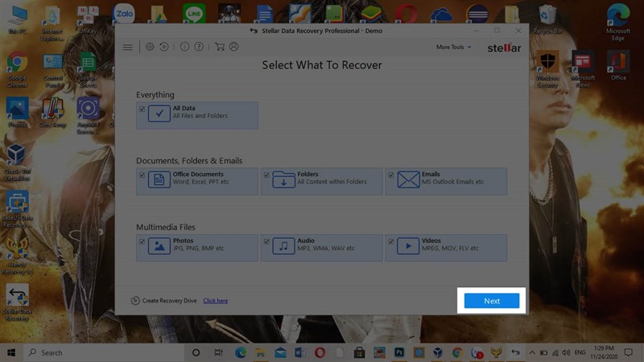Click the taskbar Search box
Viewport: 644px width, 362px height.
[x=105, y=352]
